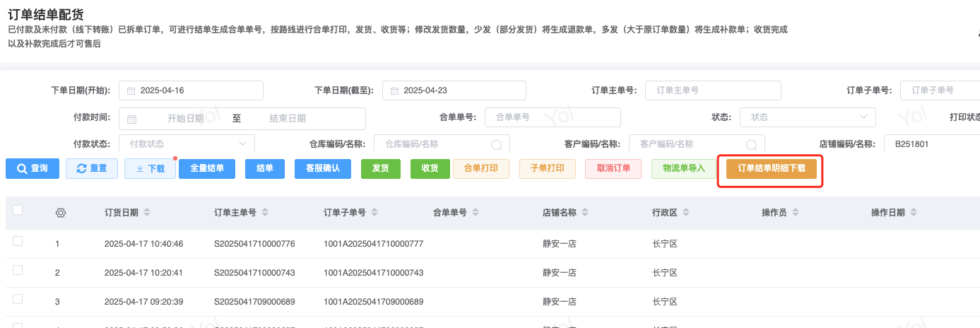This screenshot has width=980, height=328.
Task: Click the green 发货 button
Action: click(380, 169)
